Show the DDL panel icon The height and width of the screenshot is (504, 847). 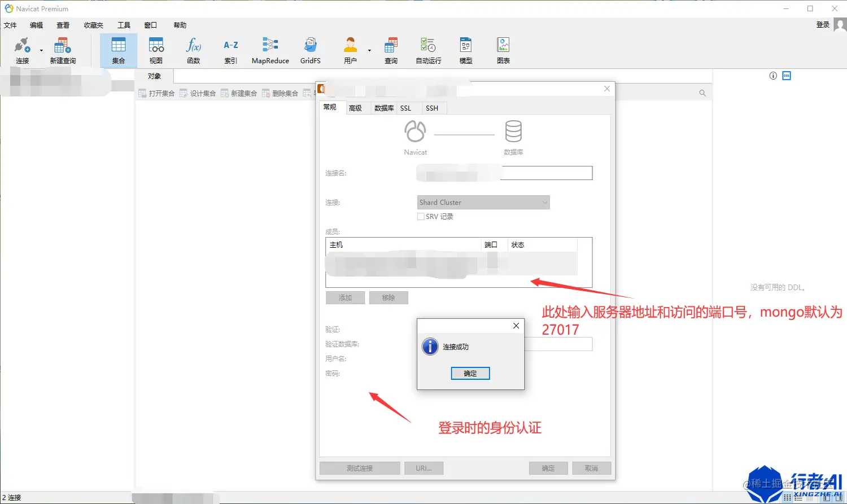point(787,76)
